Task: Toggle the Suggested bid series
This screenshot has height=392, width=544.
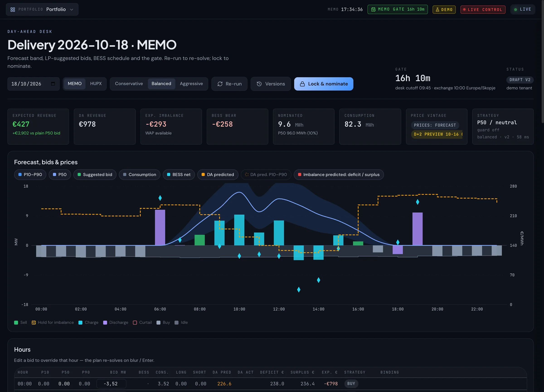Action: [x=95, y=174]
